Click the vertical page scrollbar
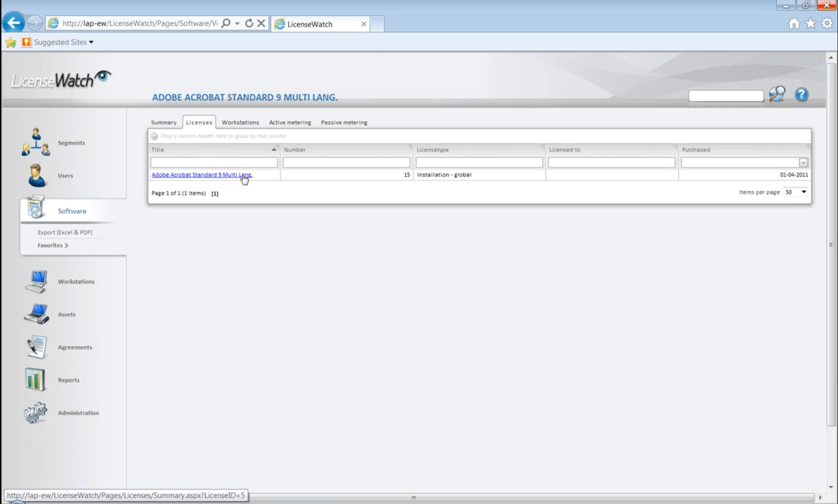This screenshot has height=504, width=838. click(831, 245)
